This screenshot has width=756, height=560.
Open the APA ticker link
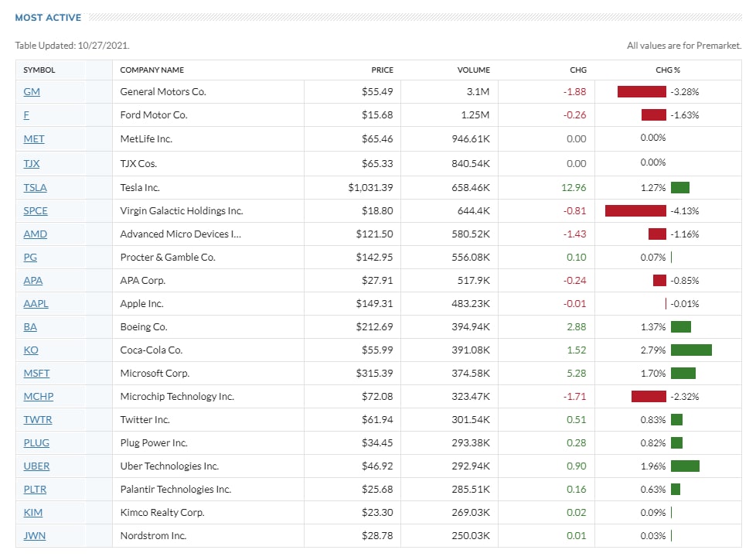pyautogui.click(x=33, y=280)
